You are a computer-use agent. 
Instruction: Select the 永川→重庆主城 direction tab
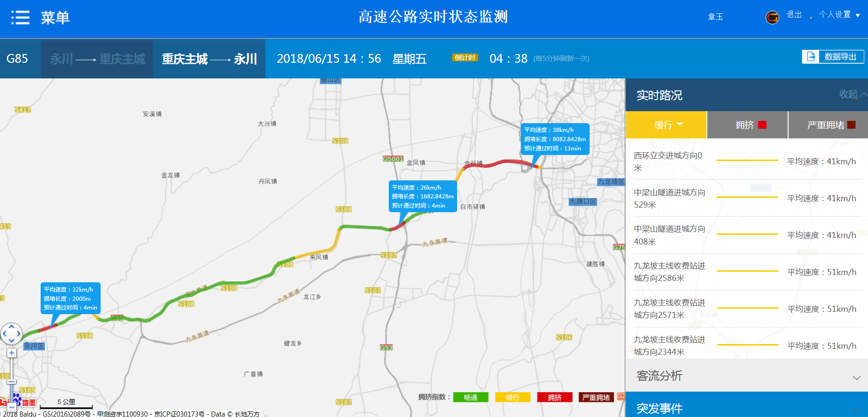[96, 59]
